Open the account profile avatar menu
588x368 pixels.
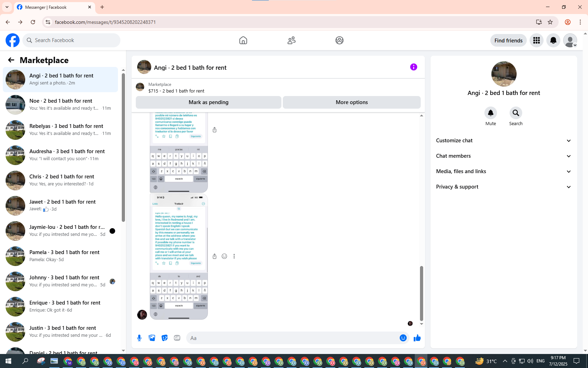tap(570, 40)
